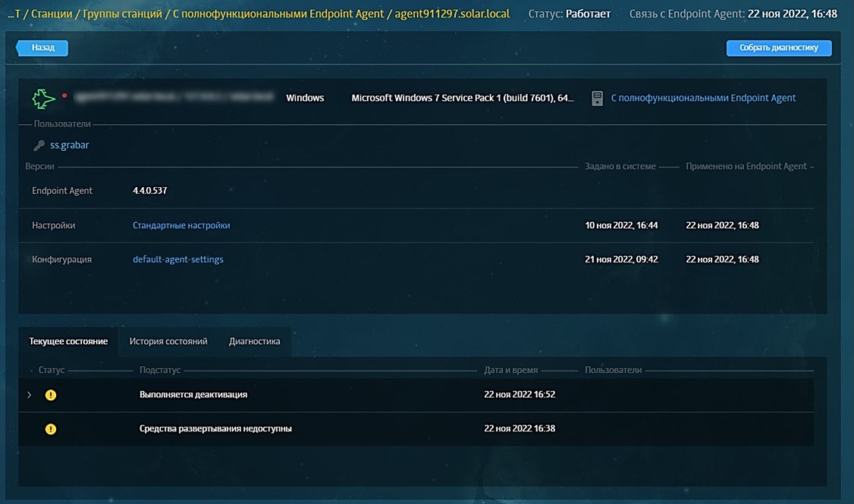
Task: Click the red status dot beside agent name
Action: pos(64,95)
